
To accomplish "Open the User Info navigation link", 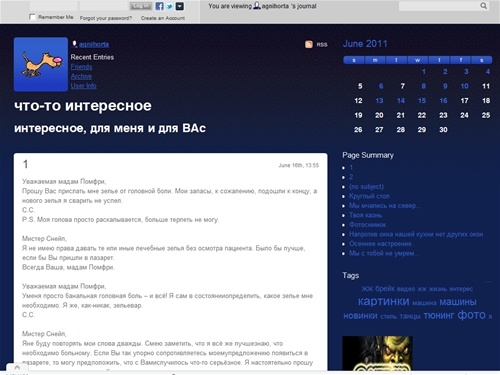I will (83, 86).
